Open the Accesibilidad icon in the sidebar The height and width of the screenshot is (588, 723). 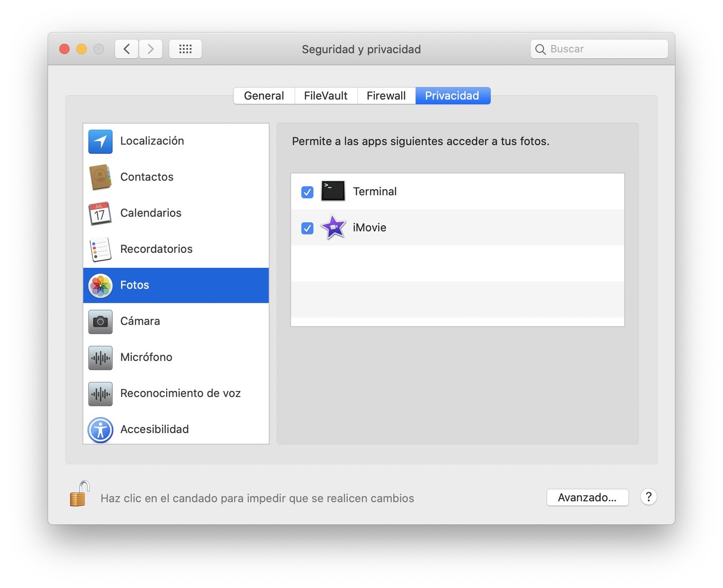(x=100, y=429)
